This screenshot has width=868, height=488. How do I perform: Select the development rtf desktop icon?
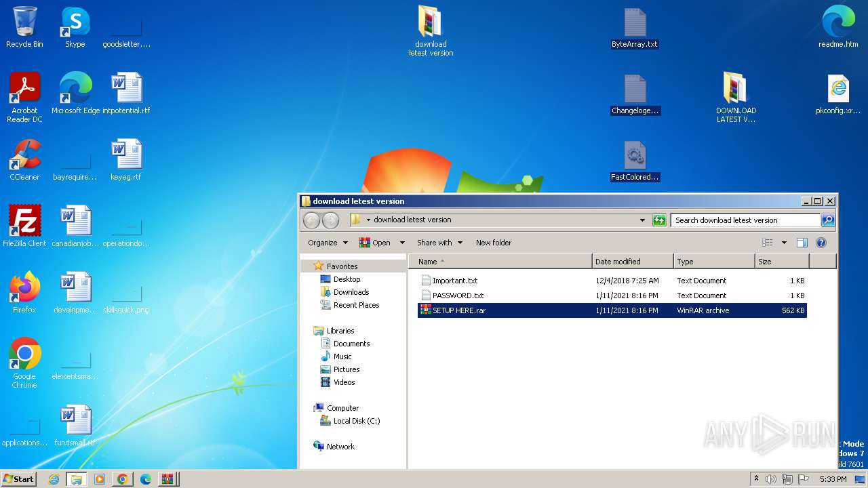click(75, 292)
